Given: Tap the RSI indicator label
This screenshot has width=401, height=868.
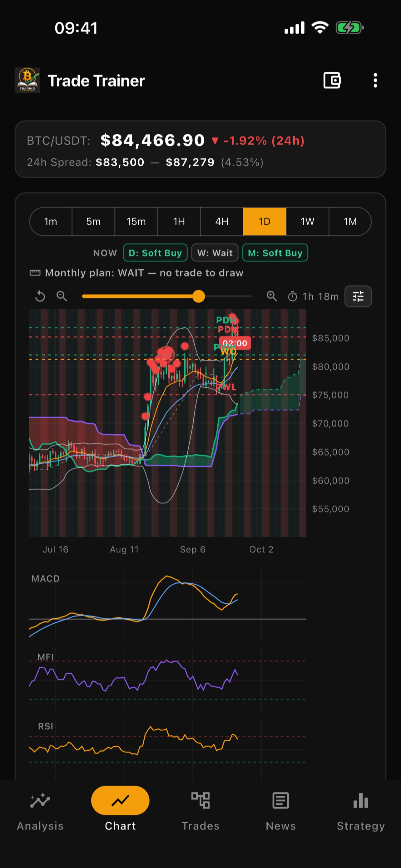Looking at the screenshot, I should [x=46, y=726].
